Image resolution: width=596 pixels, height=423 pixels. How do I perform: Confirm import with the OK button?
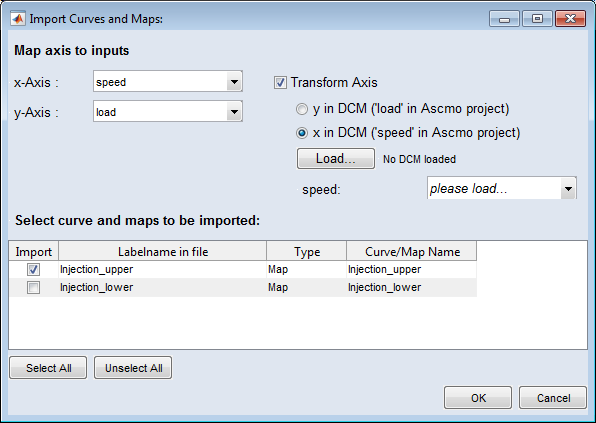478,398
